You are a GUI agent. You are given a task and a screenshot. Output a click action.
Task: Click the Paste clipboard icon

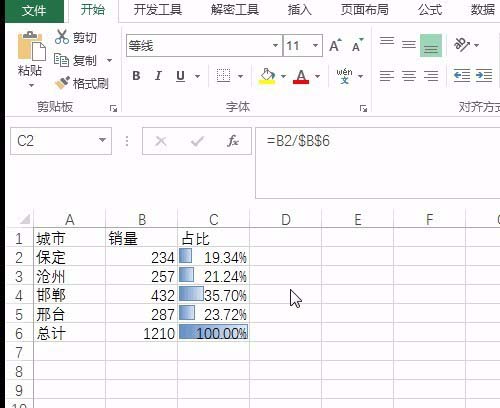tap(31, 46)
